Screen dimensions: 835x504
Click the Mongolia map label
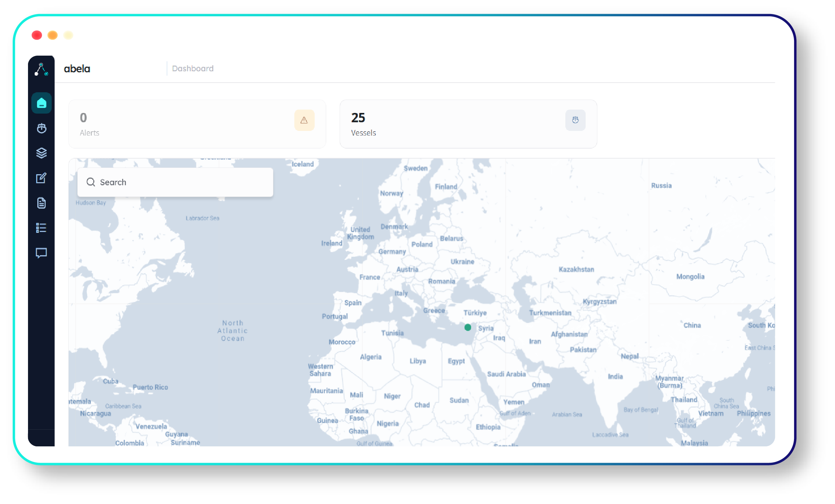click(x=690, y=277)
